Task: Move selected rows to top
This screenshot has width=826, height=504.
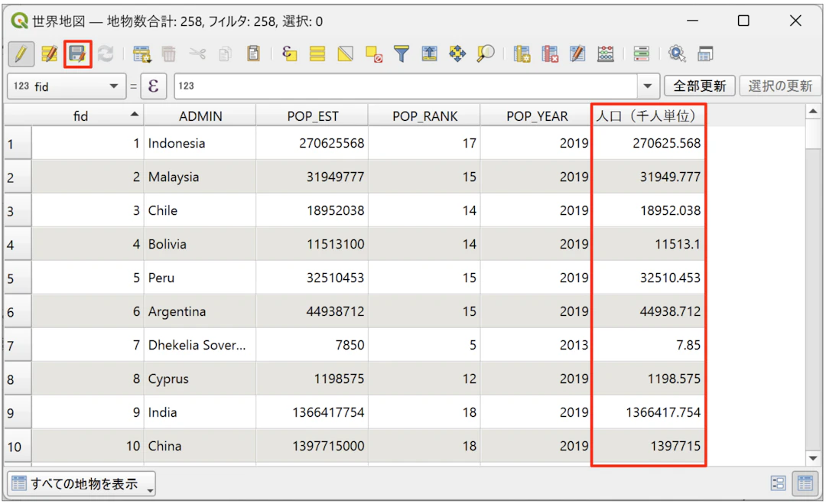Action: pyautogui.click(x=430, y=54)
